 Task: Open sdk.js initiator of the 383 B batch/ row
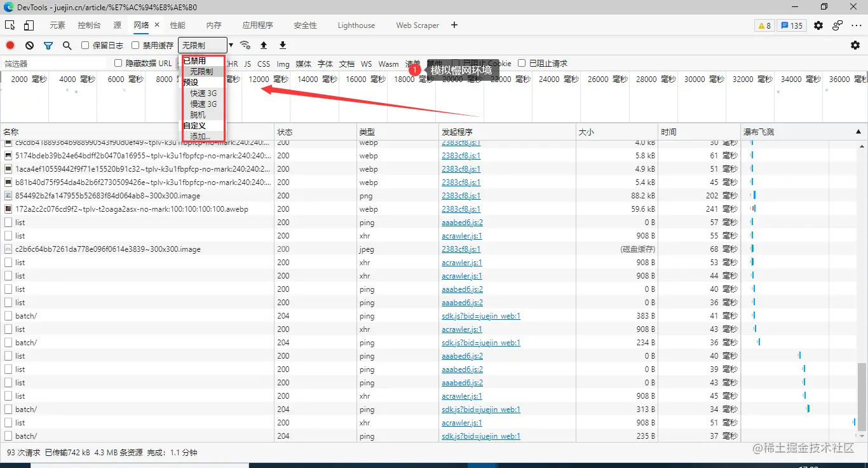pyautogui.click(x=481, y=316)
